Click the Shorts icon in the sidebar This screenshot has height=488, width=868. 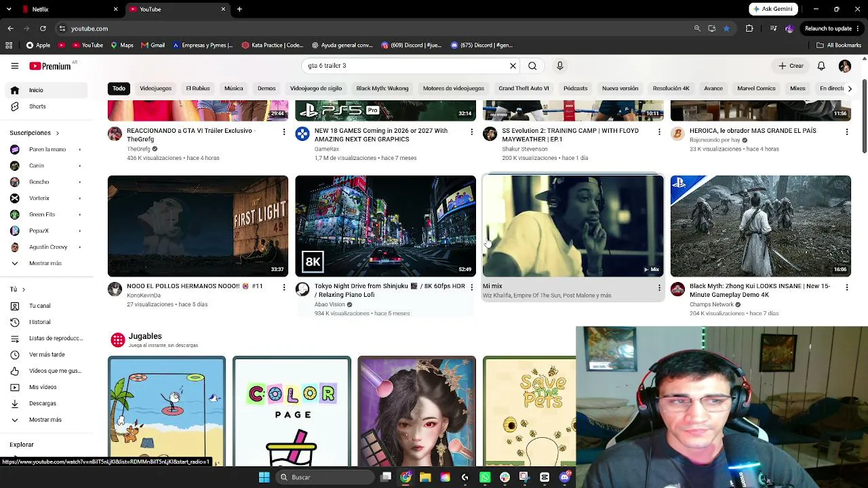15,106
